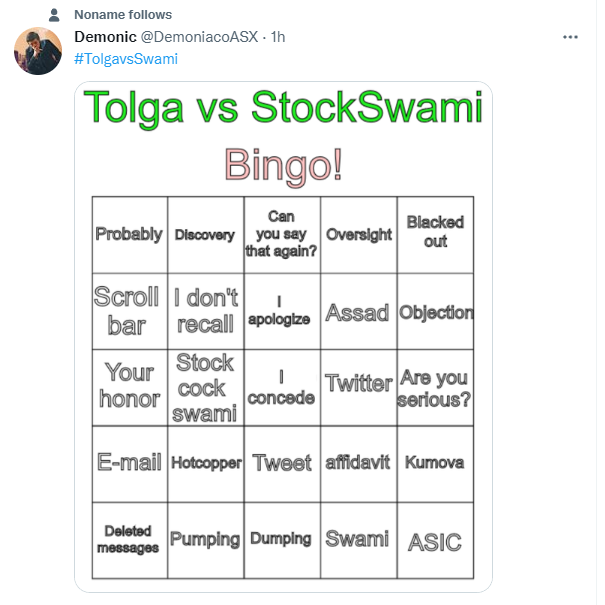Click the Probably bingo square
This screenshot has width=605, height=605.
point(130,235)
